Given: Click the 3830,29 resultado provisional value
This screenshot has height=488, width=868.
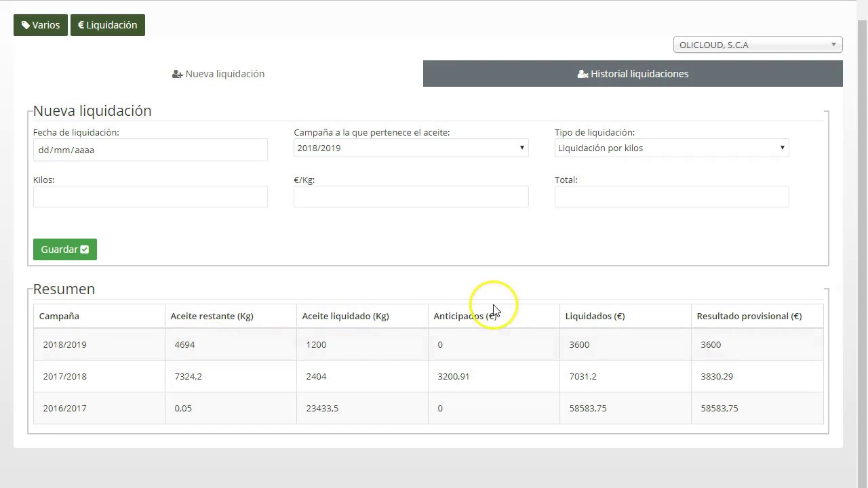Looking at the screenshot, I should 717,376.
